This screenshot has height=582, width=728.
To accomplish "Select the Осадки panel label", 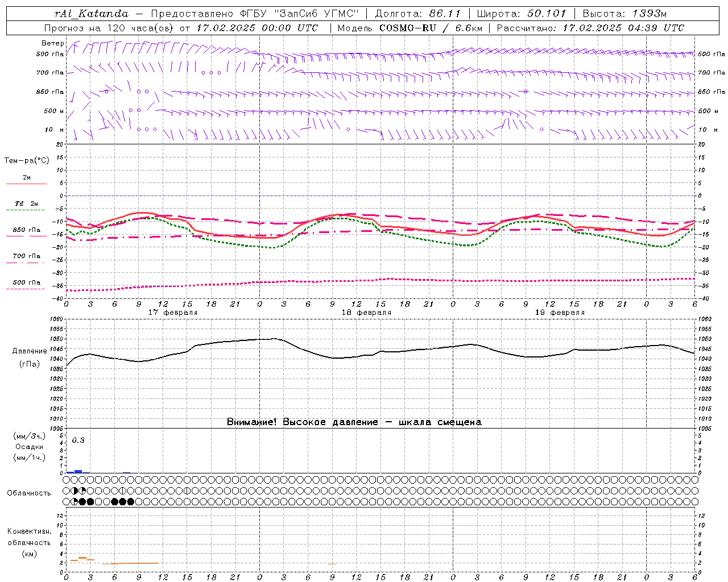I will pos(30,447).
